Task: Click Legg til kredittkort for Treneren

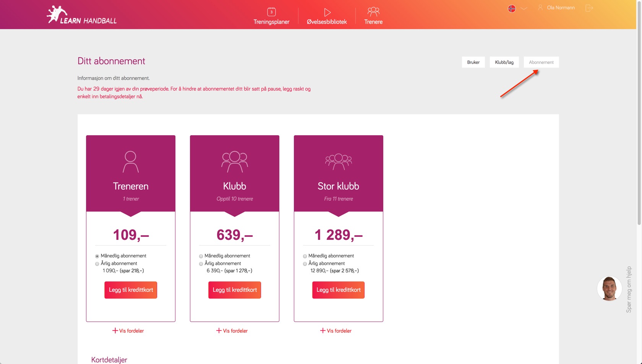Action: [x=131, y=290]
